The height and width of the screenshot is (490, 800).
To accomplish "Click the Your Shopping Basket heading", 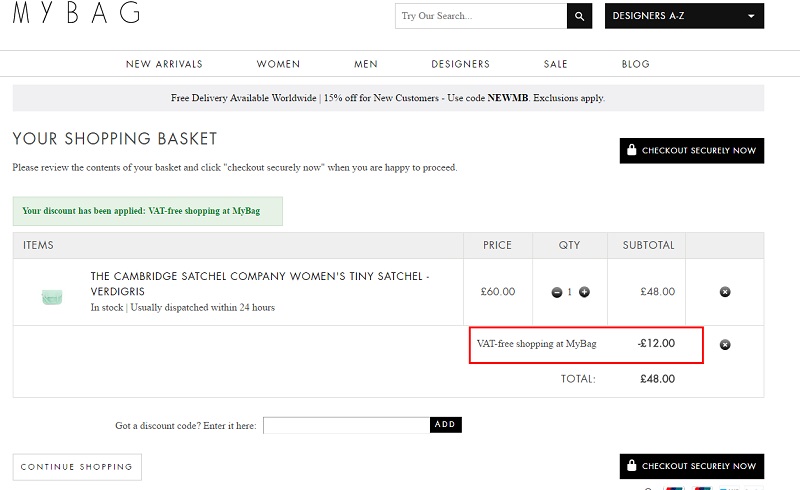I will click(115, 138).
